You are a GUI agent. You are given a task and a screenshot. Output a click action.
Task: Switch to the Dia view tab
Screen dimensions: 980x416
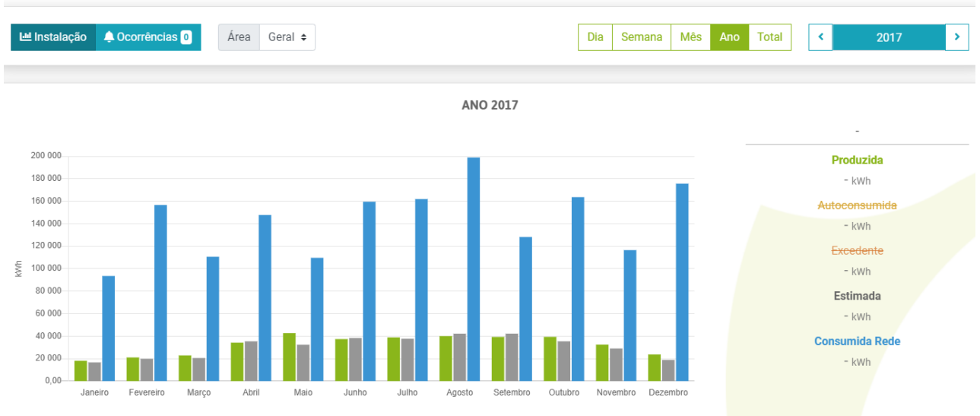click(x=595, y=37)
